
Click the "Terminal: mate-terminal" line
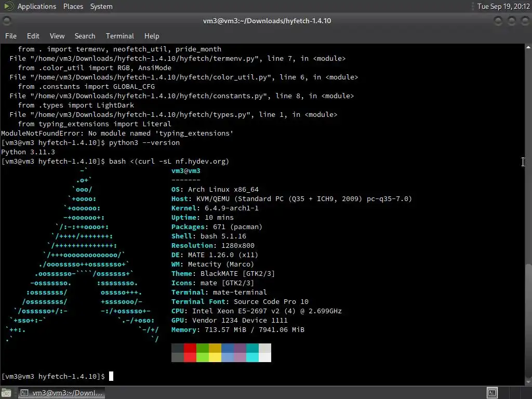coord(219,292)
